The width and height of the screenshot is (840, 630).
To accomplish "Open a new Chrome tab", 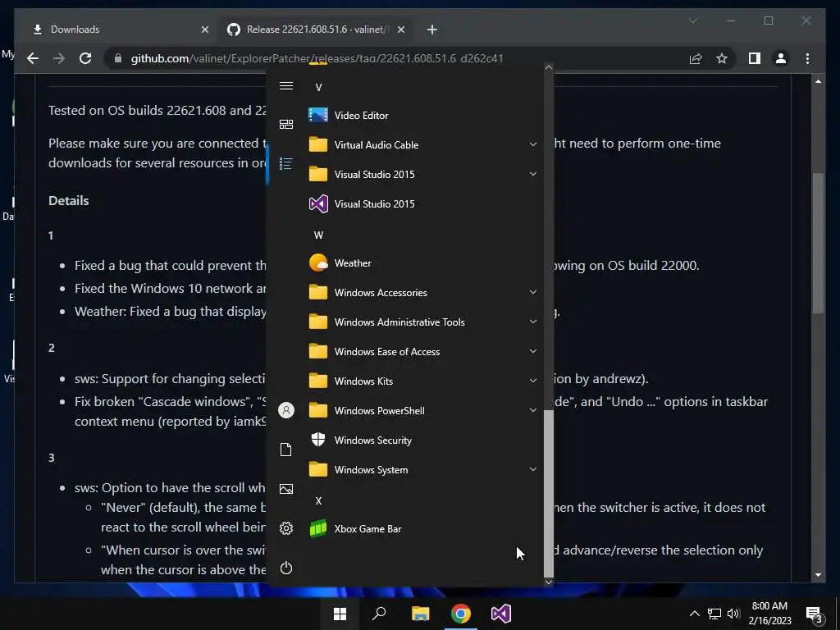I will pyautogui.click(x=432, y=30).
